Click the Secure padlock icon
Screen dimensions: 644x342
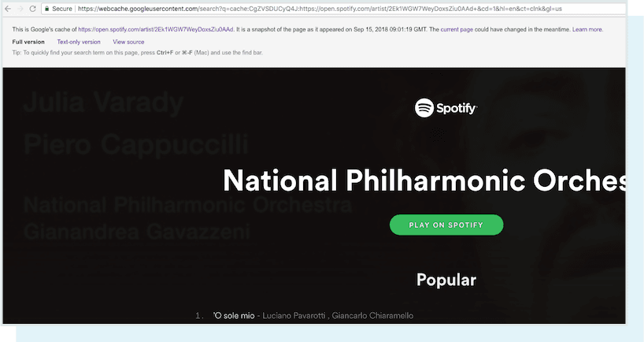[x=48, y=8]
